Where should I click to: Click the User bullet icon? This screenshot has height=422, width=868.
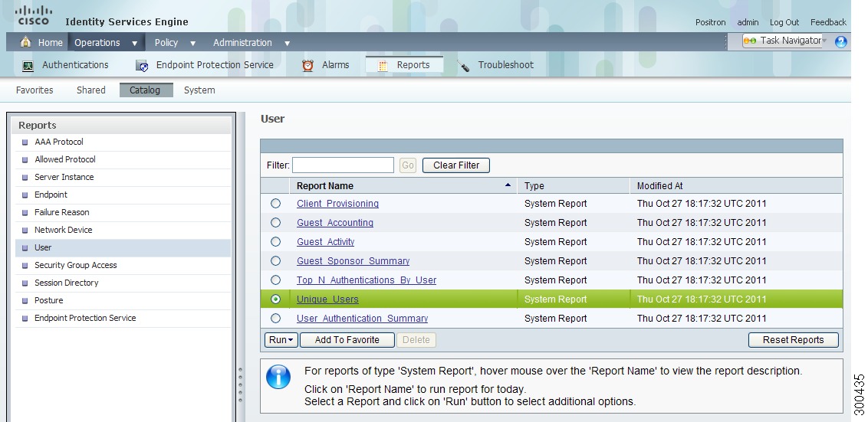[25, 248]
